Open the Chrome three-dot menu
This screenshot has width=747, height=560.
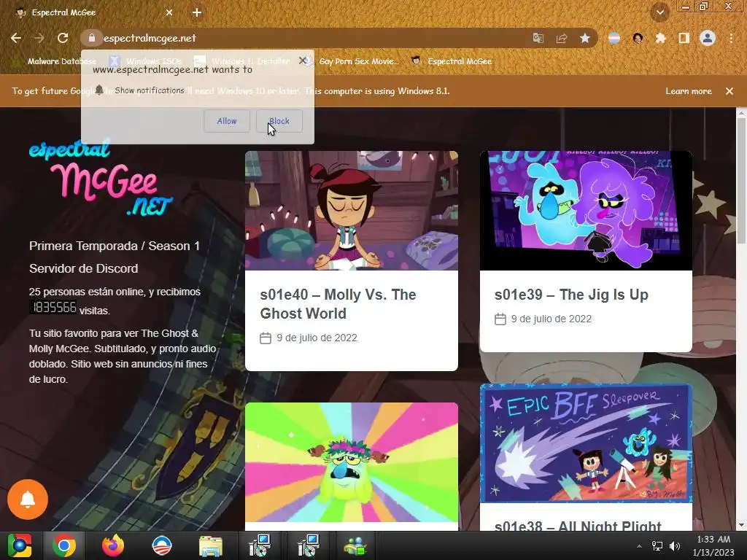(x=731, y=38)
